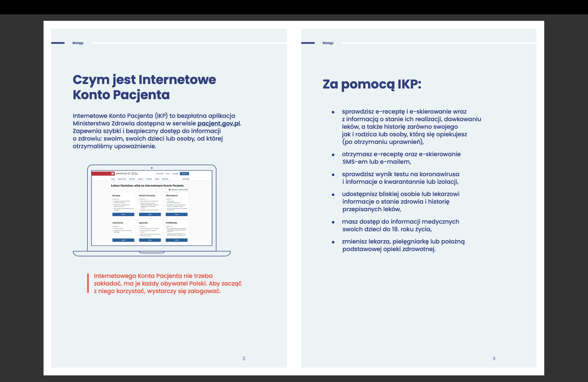Select 'Wiadomości' in the mock site header
The image size is (588, 382).
click(159, 173)
